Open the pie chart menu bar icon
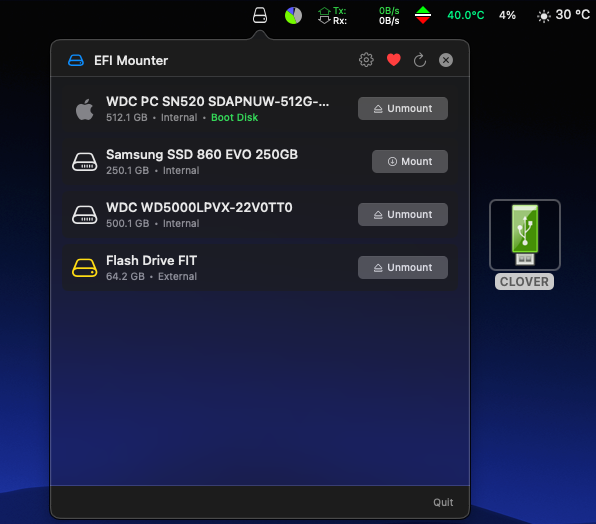This screenshot has width=596, height=524. [x=293, y=16]
